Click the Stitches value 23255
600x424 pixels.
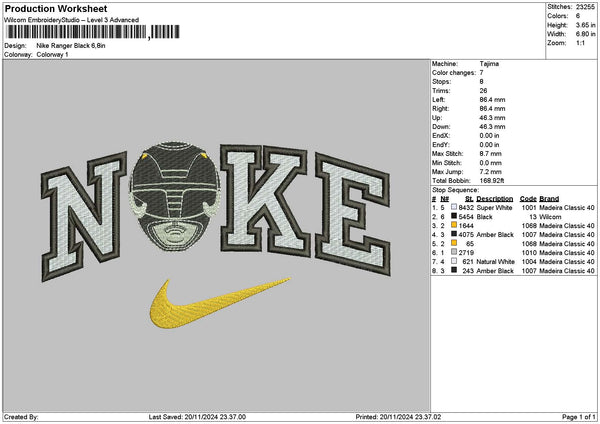pos(585,7)
